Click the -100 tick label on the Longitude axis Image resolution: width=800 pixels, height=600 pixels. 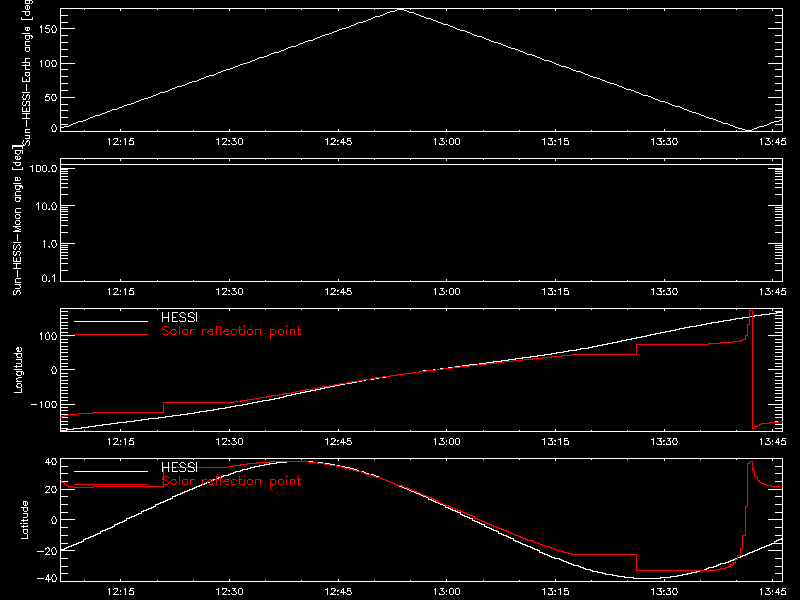pyautogui.click(x=44, y=404)
